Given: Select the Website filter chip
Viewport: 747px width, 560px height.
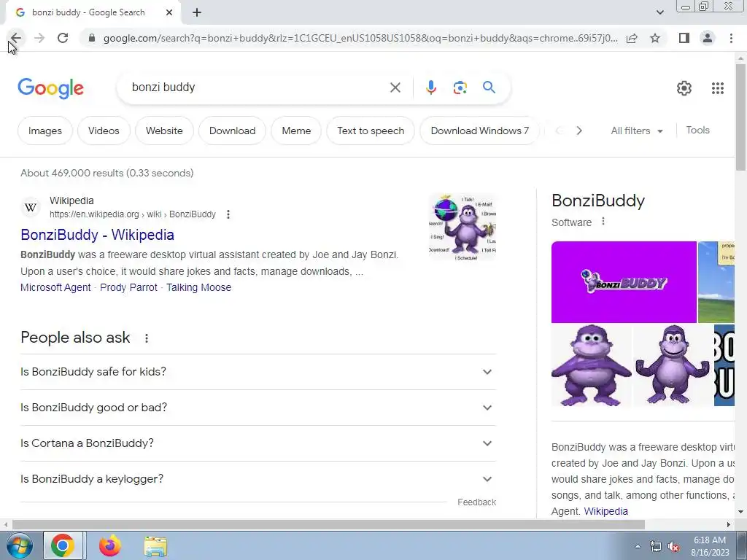Looking at the screenshot, I should (x=164, y=131).
